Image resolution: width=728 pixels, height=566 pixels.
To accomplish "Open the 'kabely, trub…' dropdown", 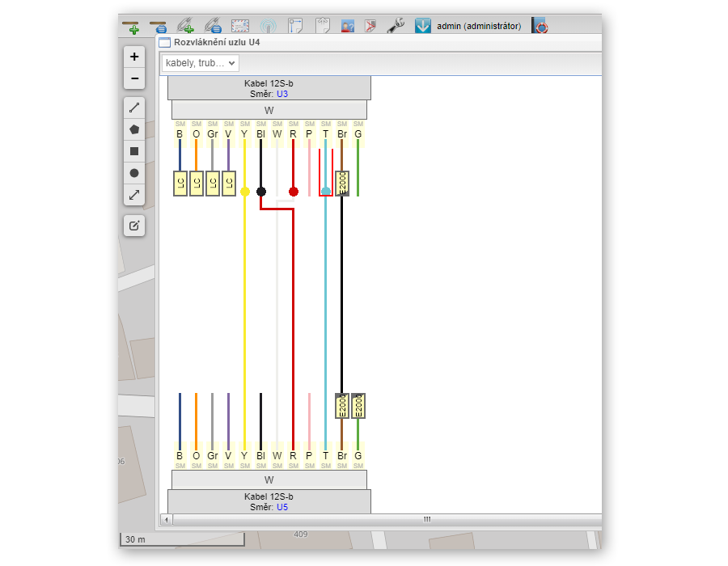I will pyautogui.click(x=200, y=63).
